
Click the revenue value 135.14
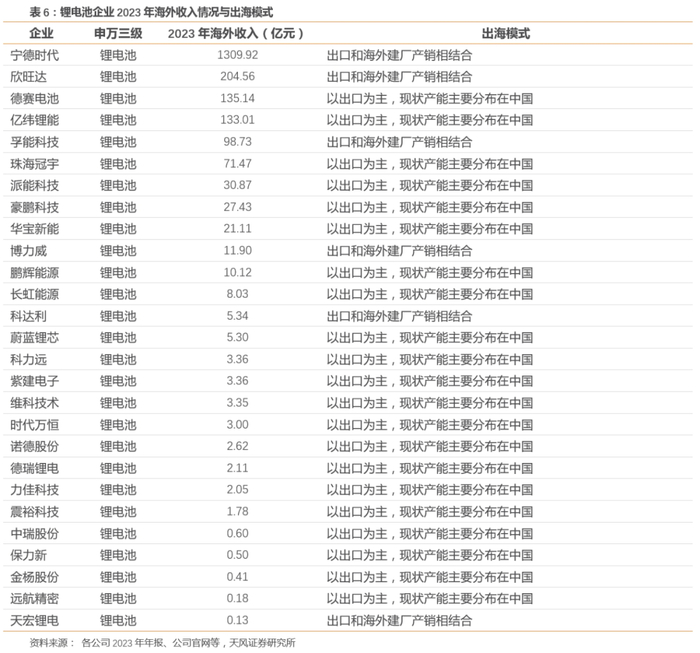pos(238,98)
